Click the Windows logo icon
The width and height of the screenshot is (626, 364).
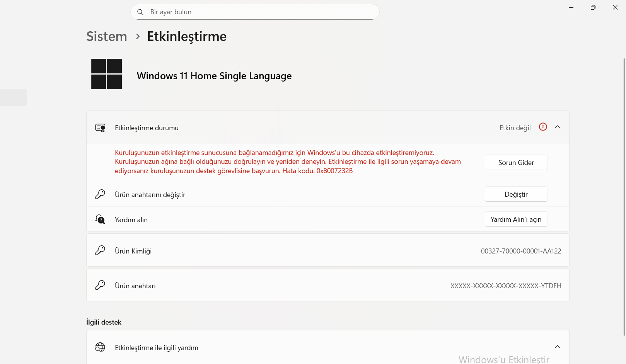tap(106, 74)
